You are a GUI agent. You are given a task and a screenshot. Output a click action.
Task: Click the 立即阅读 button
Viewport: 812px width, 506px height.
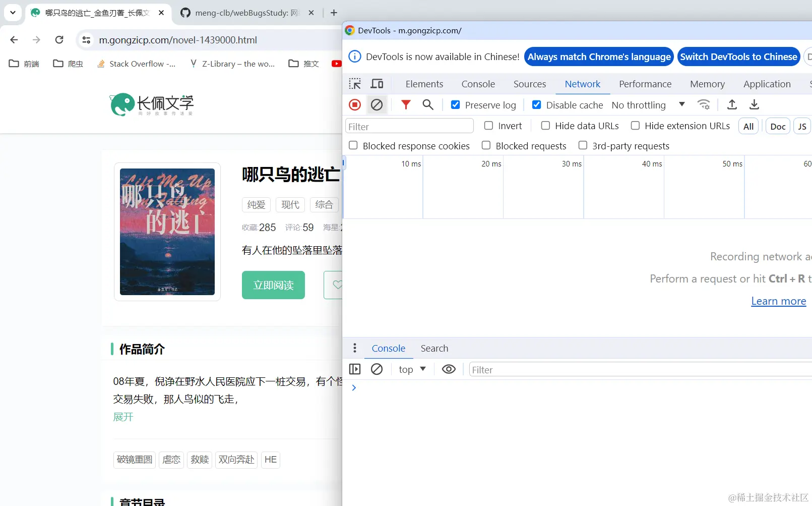click(x=273, y=285)
